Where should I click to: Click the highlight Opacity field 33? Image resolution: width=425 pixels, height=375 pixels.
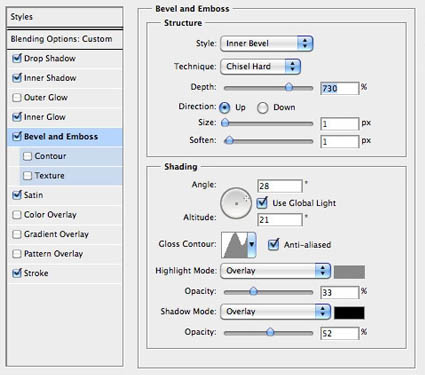[x=340, y=292]
